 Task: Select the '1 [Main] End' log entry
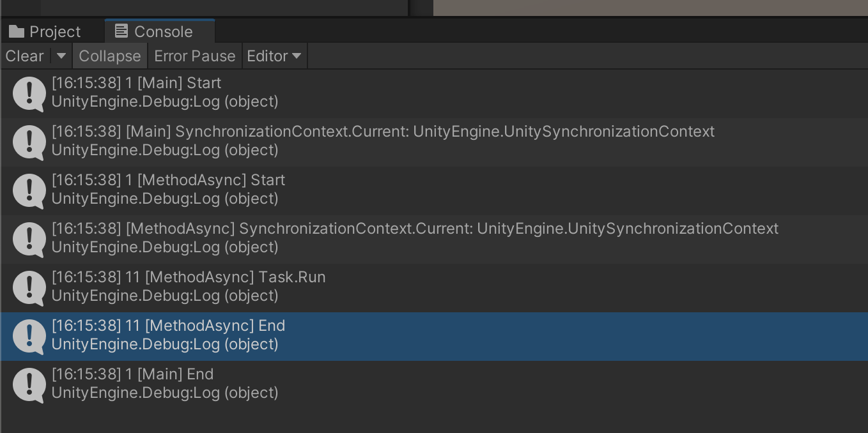[x=434, y=384]
